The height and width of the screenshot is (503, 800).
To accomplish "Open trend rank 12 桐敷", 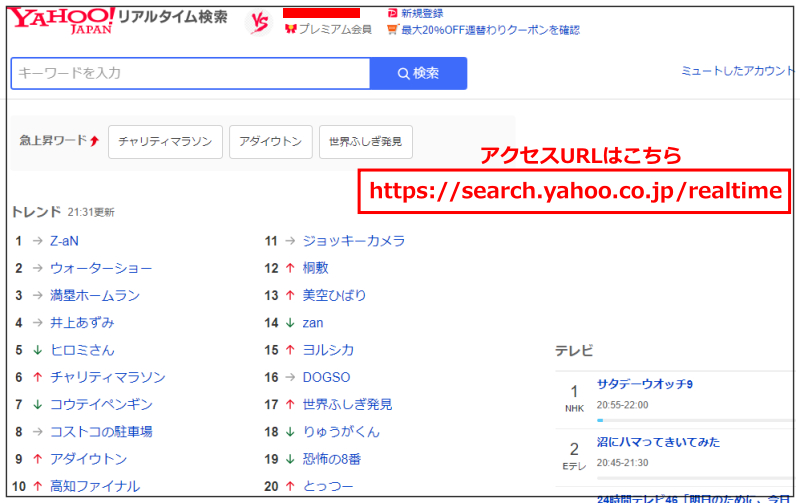I will tap(315, 268).
